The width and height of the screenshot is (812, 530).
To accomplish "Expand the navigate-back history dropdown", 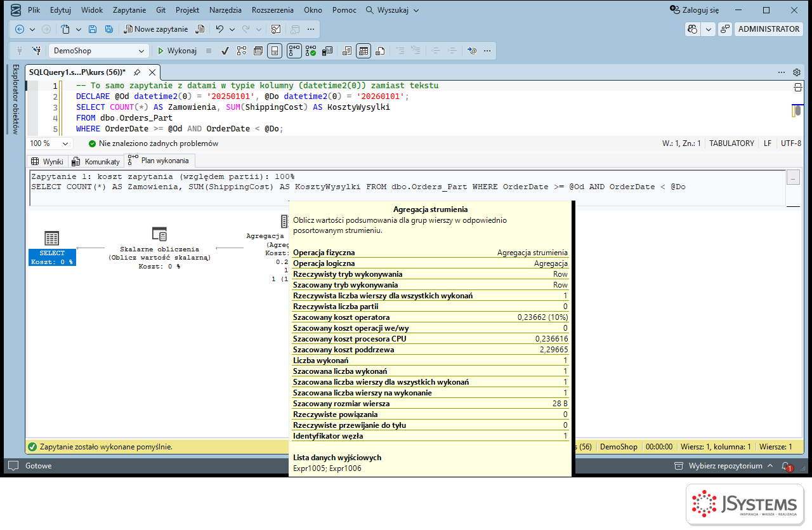I will coord(32,29).
